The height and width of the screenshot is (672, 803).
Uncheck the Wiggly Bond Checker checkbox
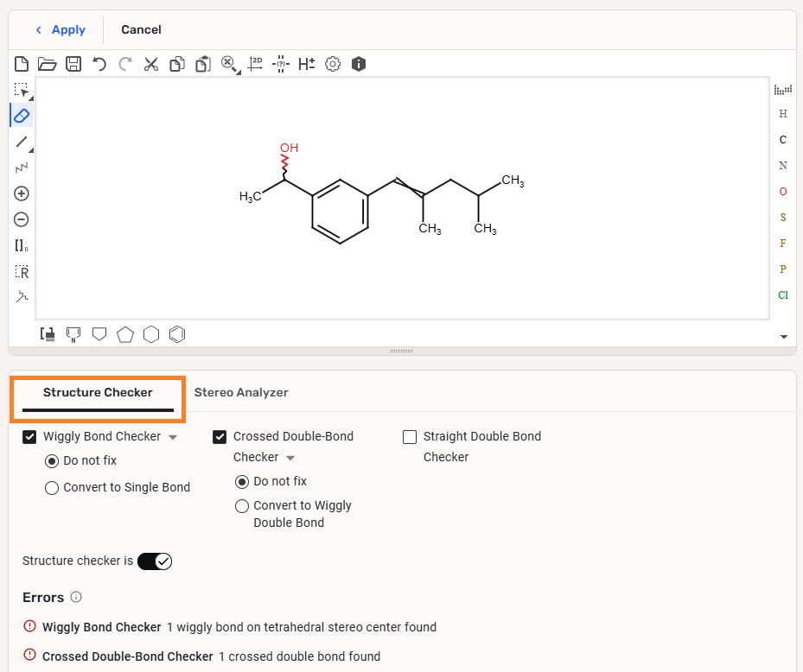coord(30,437)
